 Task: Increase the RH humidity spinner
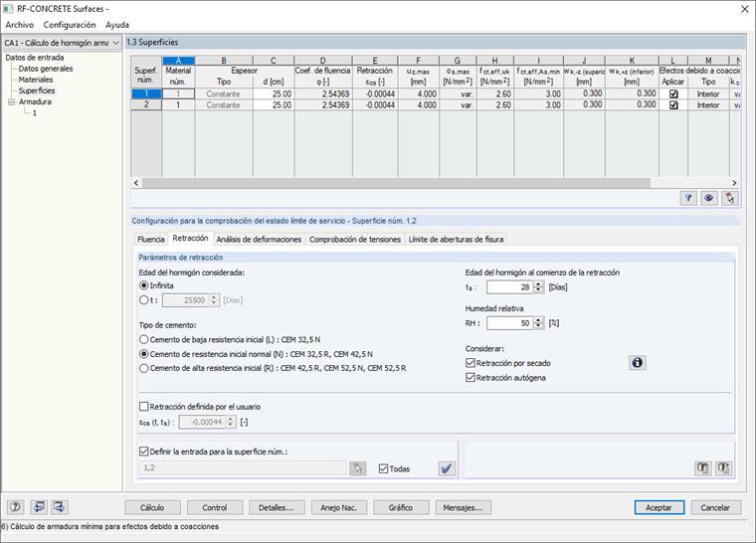pos(538,320)
